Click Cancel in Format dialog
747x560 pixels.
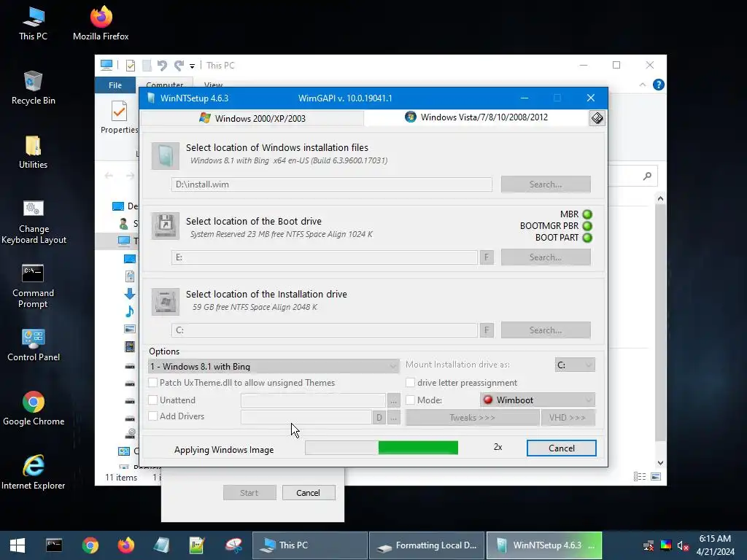[309, 493]
